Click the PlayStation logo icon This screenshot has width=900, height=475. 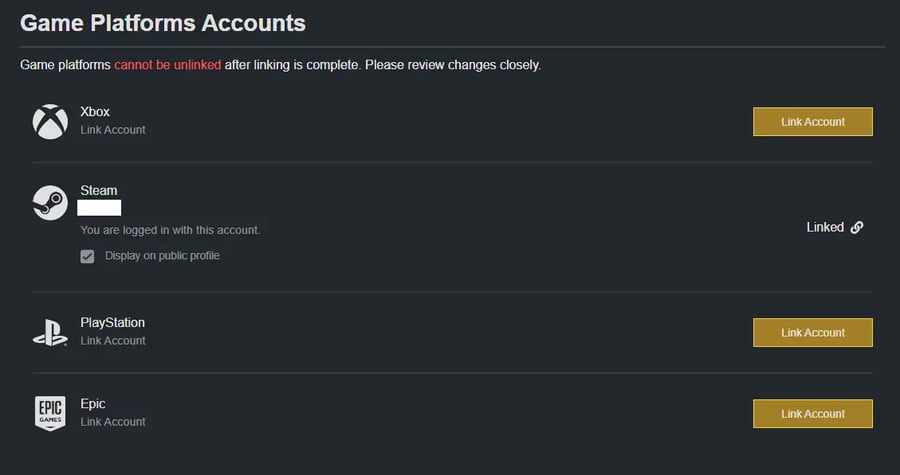(50, 333)
